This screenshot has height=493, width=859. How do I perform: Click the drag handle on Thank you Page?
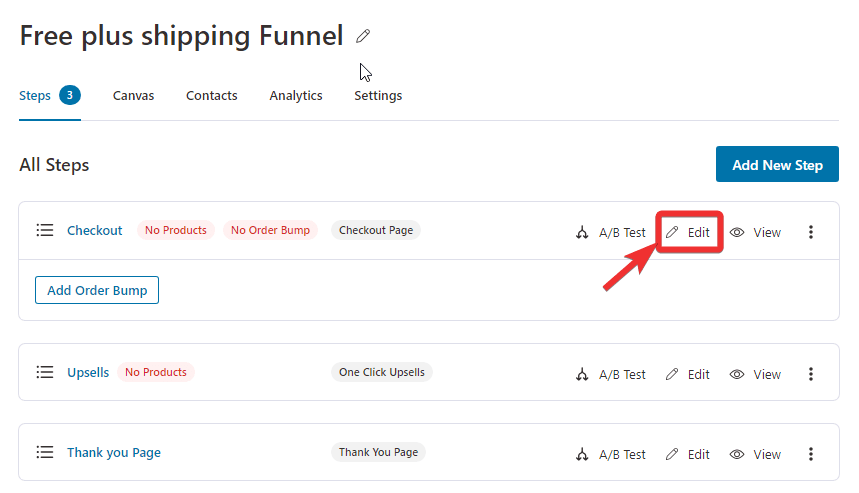click(45, 452)
